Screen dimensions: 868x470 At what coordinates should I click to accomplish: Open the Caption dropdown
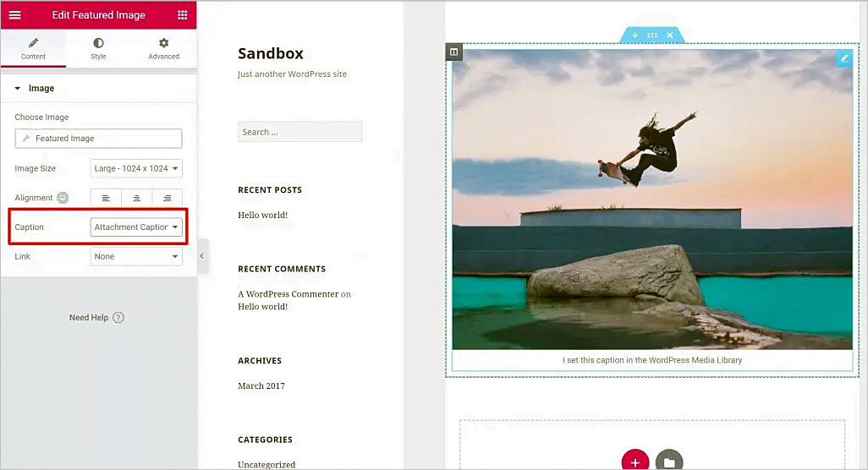[x=136, y=227]
